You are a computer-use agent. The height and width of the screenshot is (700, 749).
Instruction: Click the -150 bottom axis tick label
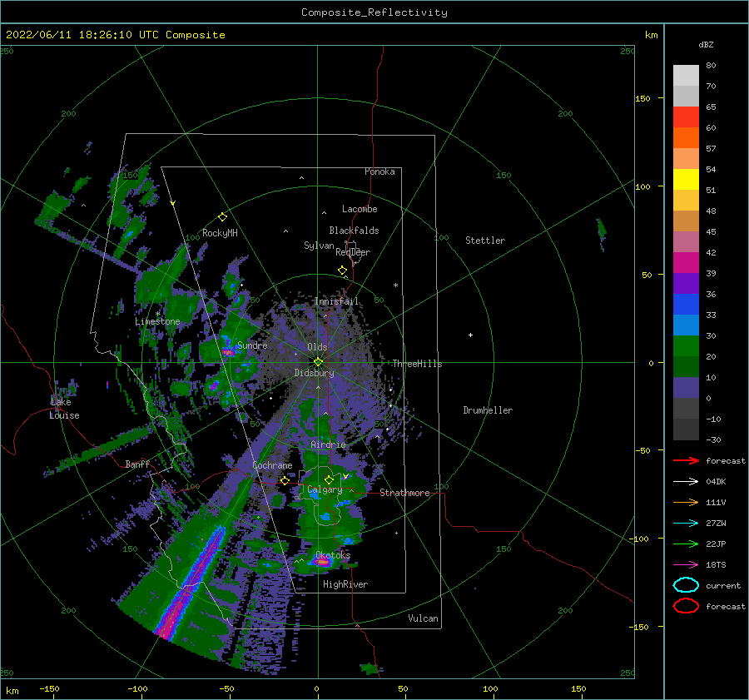pos(49,688)
